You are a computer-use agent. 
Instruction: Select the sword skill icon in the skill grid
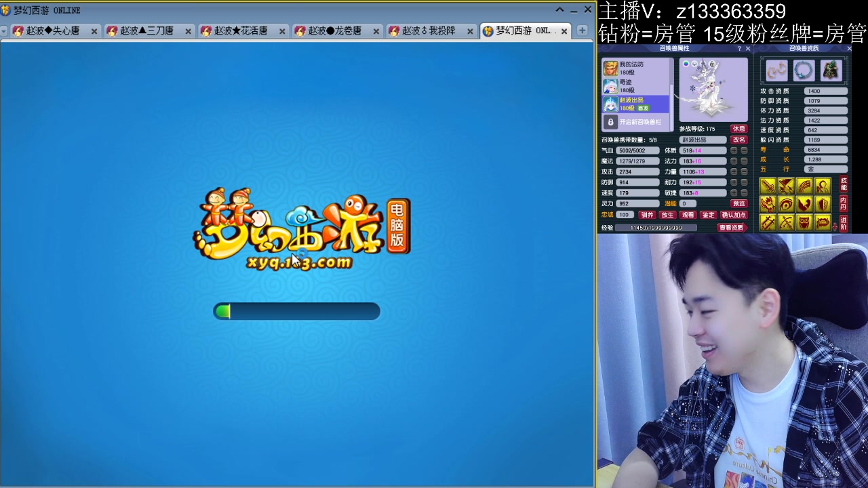[x=768, y=185]
